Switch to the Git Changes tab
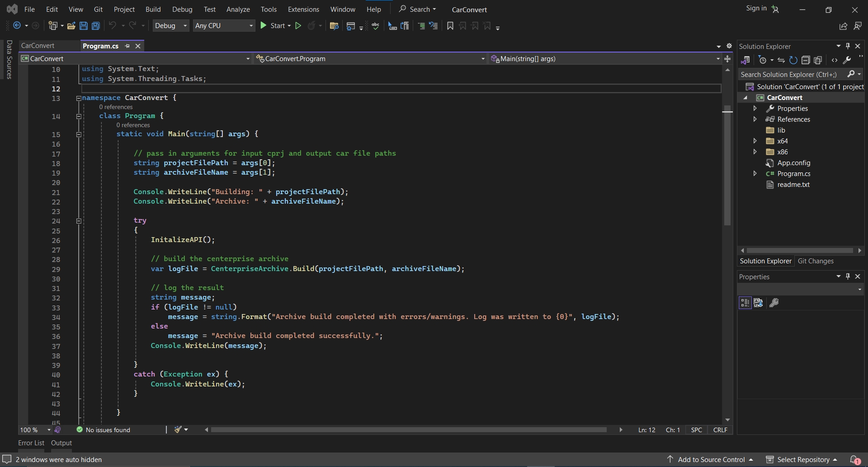 coord(816,261)
